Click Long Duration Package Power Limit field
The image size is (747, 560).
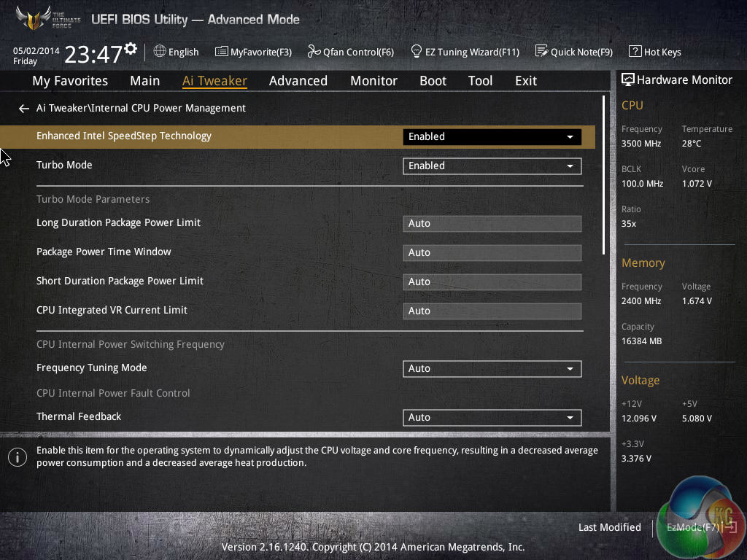(x=492, y=224)
